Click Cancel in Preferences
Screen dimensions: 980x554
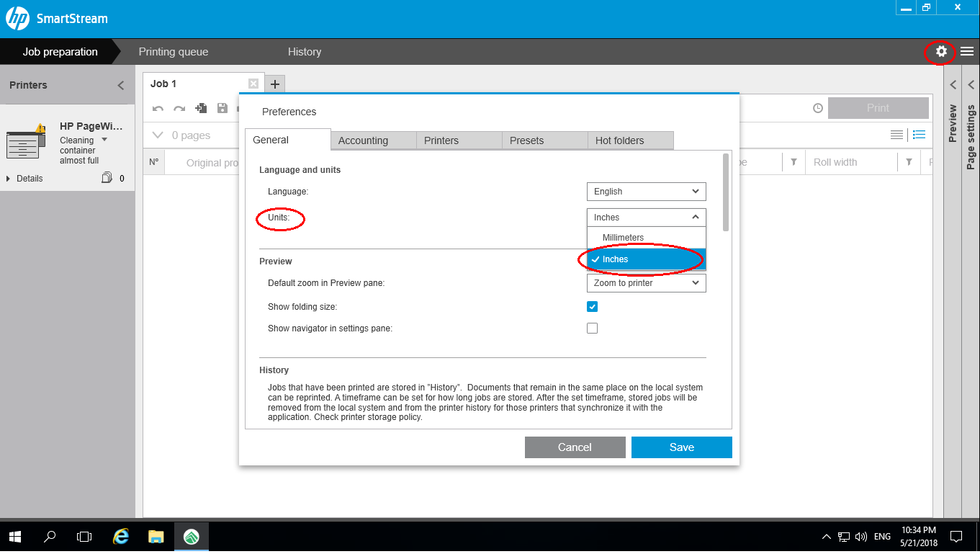click(x=575, y=447)
